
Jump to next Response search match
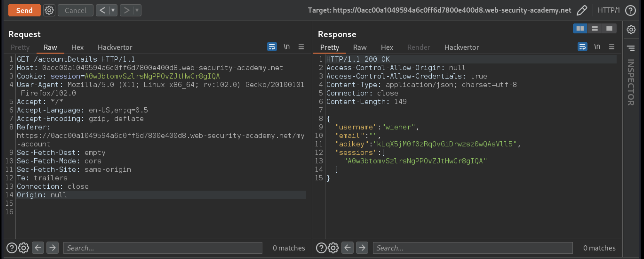(x=362, y=248)
